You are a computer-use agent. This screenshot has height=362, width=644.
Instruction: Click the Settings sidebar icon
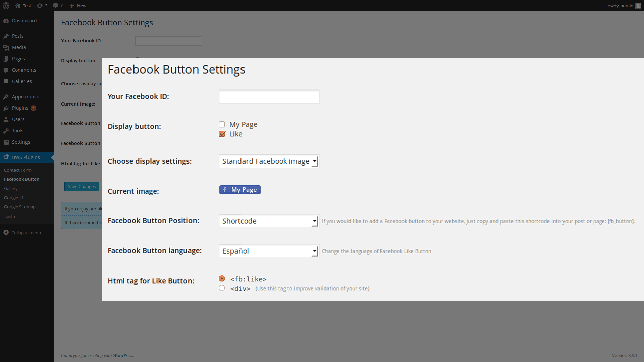[6, 142]
